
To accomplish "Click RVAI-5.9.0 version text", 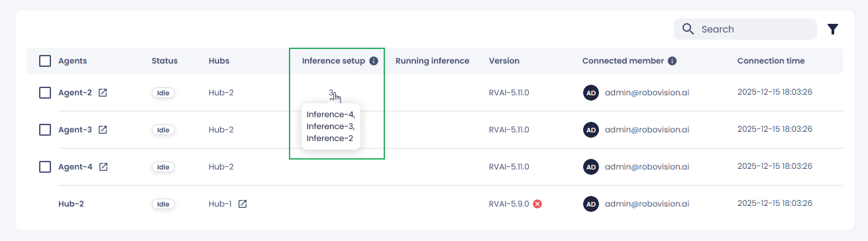I will (509, 204).
